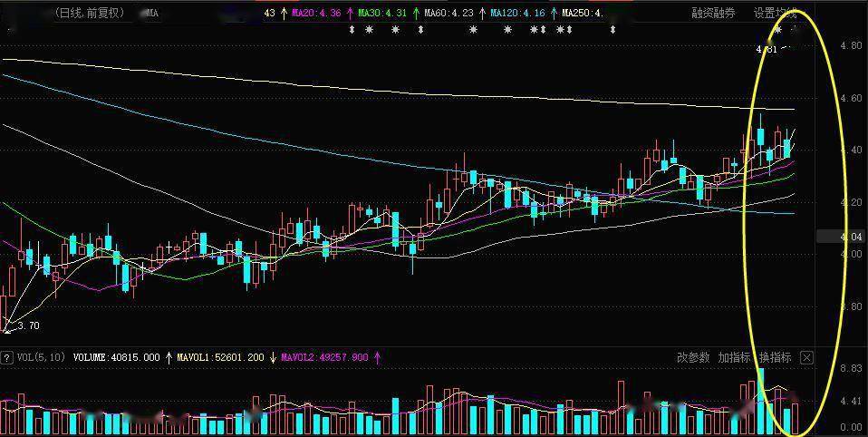Click the green arrow after MA30
Screen dimensions: 868x437
click(x=416, y=13)
